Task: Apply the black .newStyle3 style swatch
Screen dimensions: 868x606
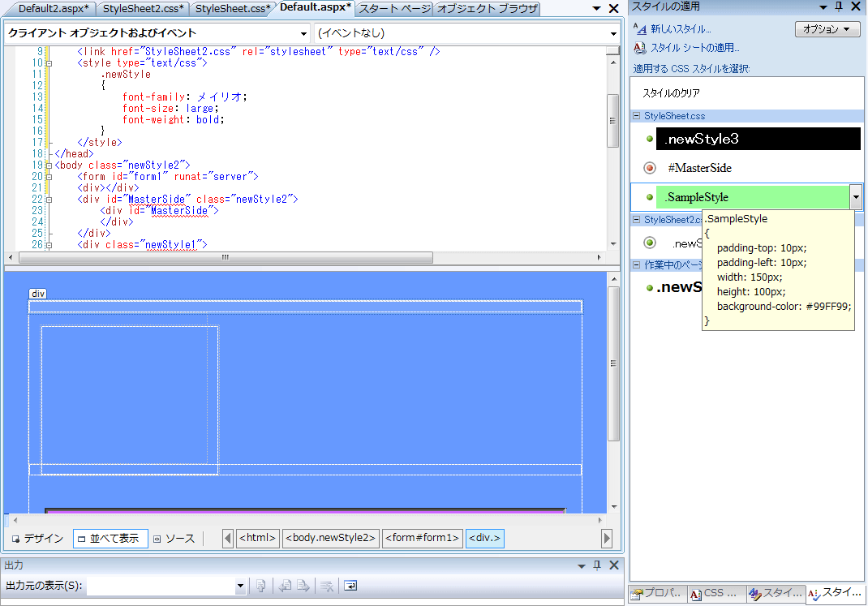Action: click(758, 139)
